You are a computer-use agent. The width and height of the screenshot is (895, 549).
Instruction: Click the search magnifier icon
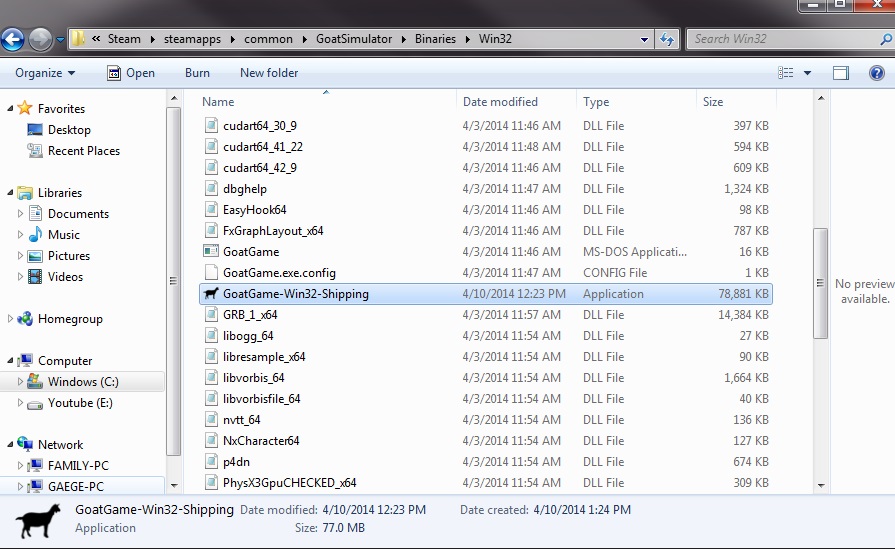tap(886, 39)
